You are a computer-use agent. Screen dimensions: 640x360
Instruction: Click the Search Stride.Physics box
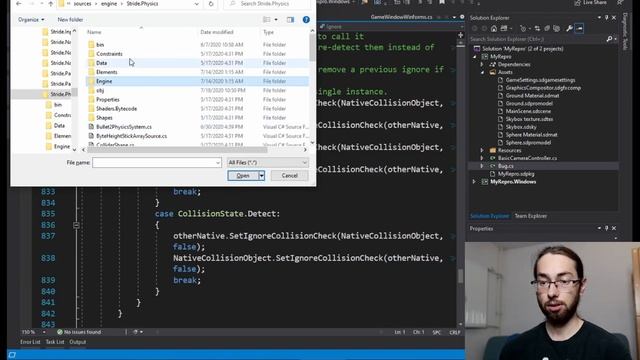pos(267,4)
